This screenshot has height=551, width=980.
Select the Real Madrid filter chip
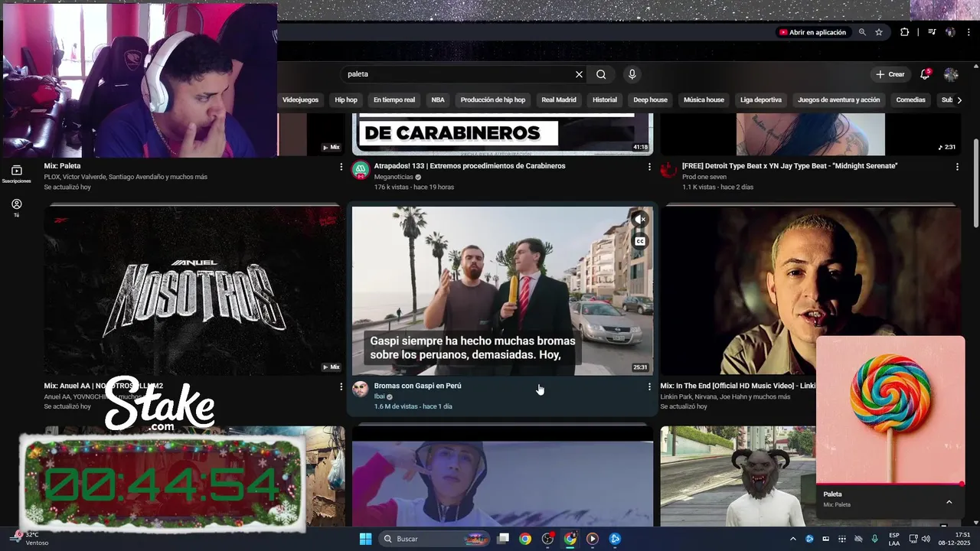tap(559, 99)
